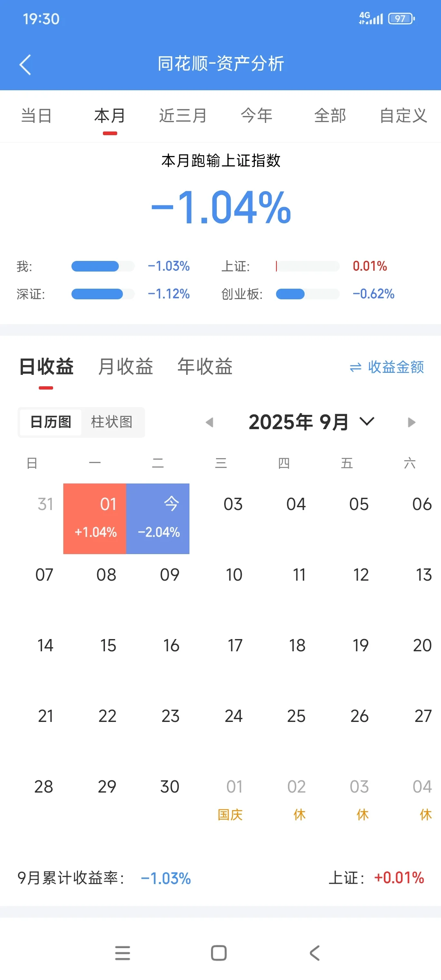Tap the Android recent apps menu icon
The image size is (441, 980).
(122, 953)
